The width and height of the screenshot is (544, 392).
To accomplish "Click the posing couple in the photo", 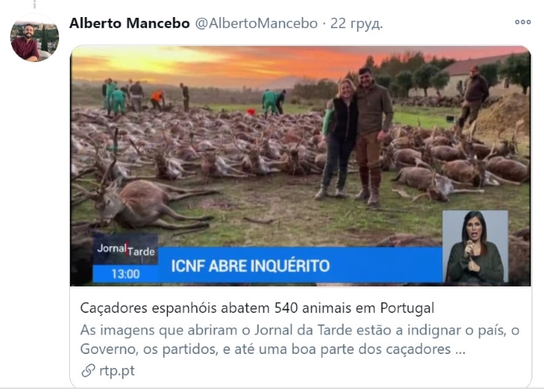I will [x=356, y=135].
